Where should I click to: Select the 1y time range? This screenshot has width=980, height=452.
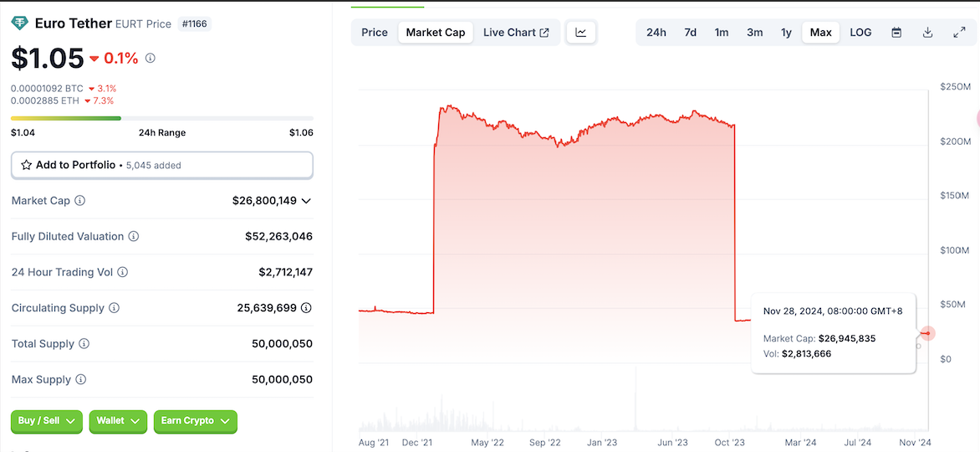pyautogui.click(x=786, y=33)
